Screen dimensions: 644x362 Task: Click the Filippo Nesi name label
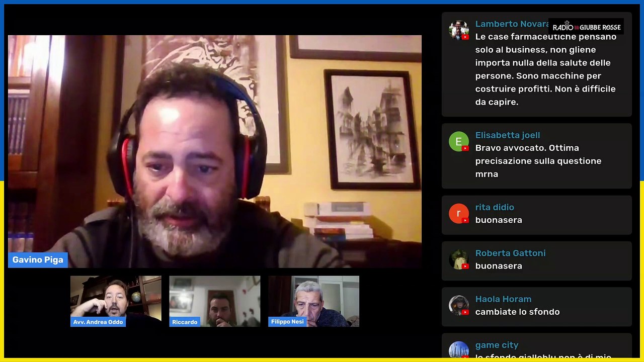tap(287, 322)
